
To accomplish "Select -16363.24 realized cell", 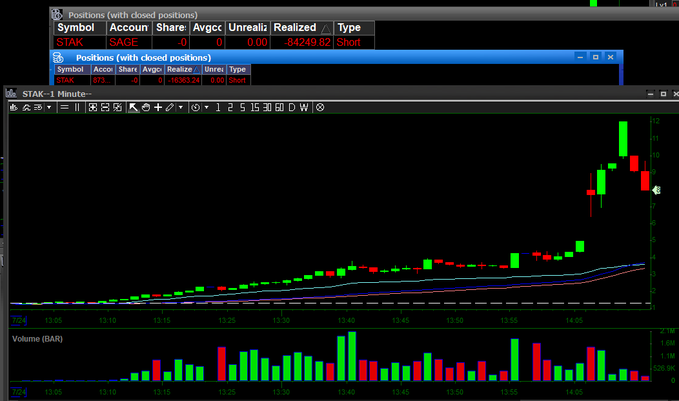I will coord(183,80).
